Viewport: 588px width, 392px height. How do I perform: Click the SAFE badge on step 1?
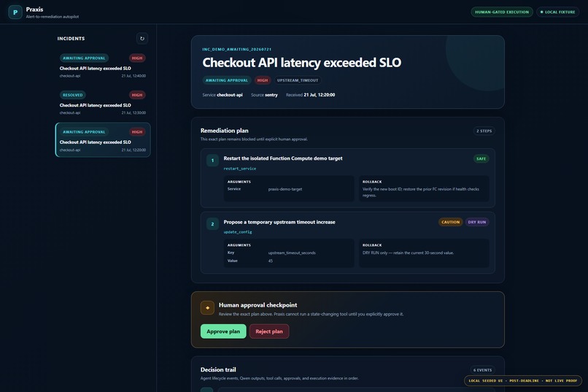481,158
